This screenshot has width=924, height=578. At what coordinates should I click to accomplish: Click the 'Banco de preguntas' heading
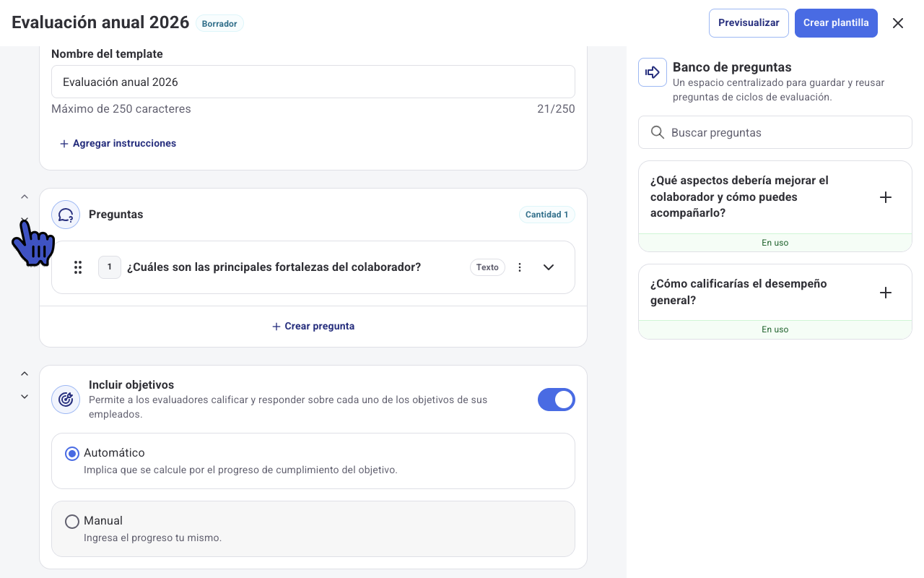(x=732, y=67)
